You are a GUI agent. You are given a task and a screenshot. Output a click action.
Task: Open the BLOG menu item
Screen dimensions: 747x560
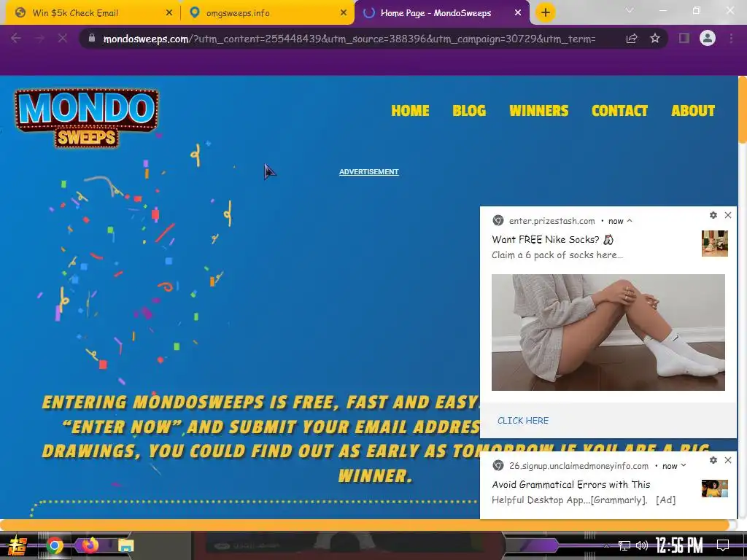(469, 111)
